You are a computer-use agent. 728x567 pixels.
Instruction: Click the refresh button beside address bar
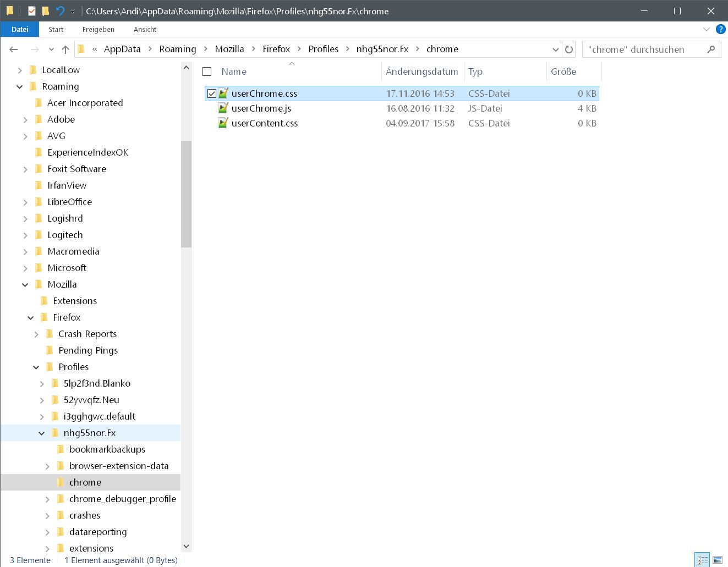point(569,49)
